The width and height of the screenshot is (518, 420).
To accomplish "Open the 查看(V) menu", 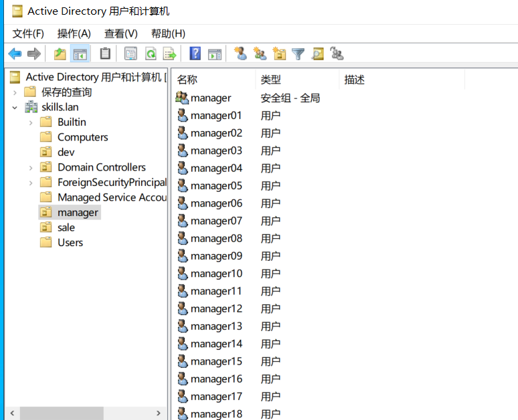I will [x=120, y=33].
